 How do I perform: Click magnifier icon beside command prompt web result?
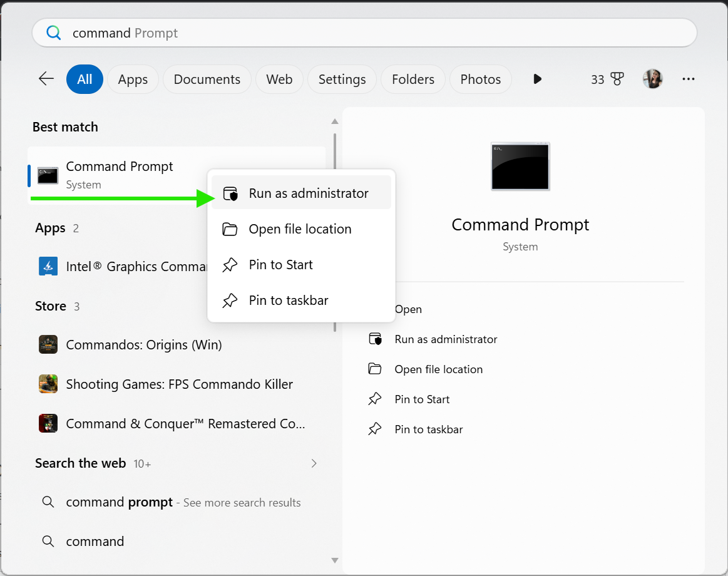pyautogui.click(x=48, y=501)
